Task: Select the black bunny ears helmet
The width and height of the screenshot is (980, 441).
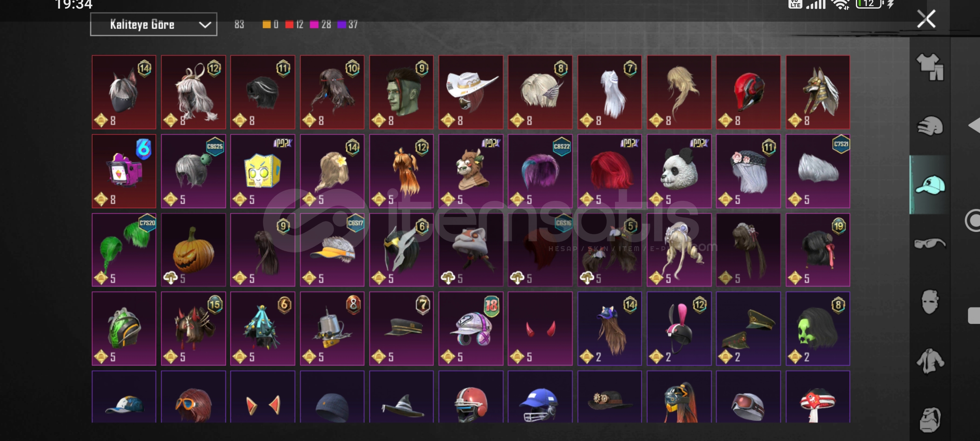Action: (x=679, y=328)
